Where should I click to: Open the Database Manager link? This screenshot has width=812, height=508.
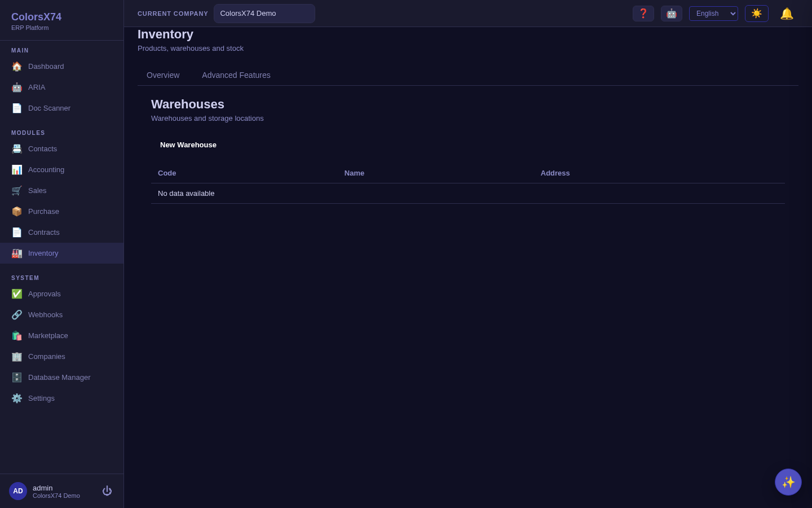point(62,378)
